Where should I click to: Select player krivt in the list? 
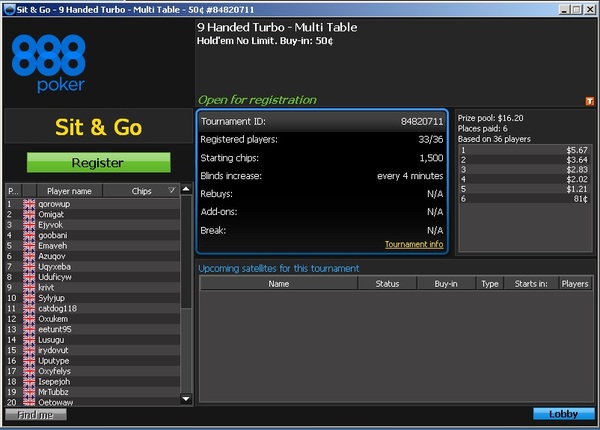point(93,287)
